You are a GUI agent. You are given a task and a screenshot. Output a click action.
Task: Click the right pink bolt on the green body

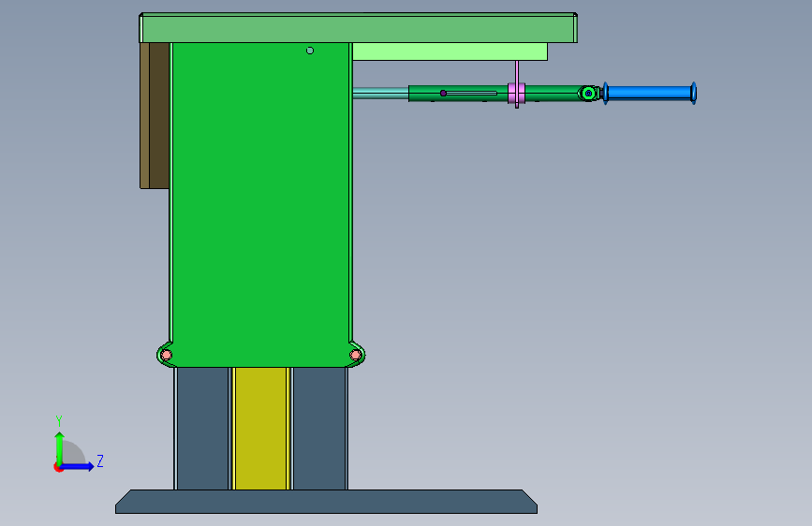[355, 355]
